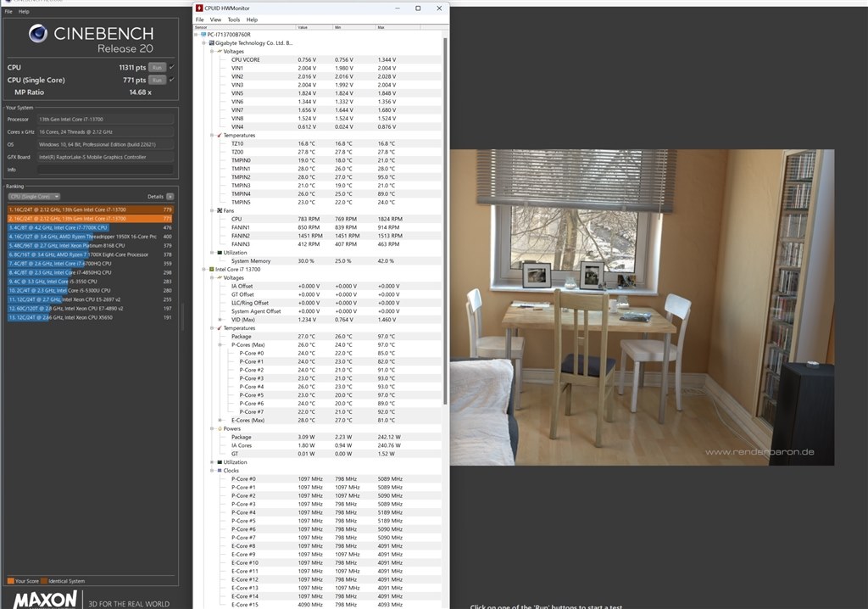Click the empty Info input field
Image resolution: width=868 pixels, height=609 pixels.
coord(105,170)
